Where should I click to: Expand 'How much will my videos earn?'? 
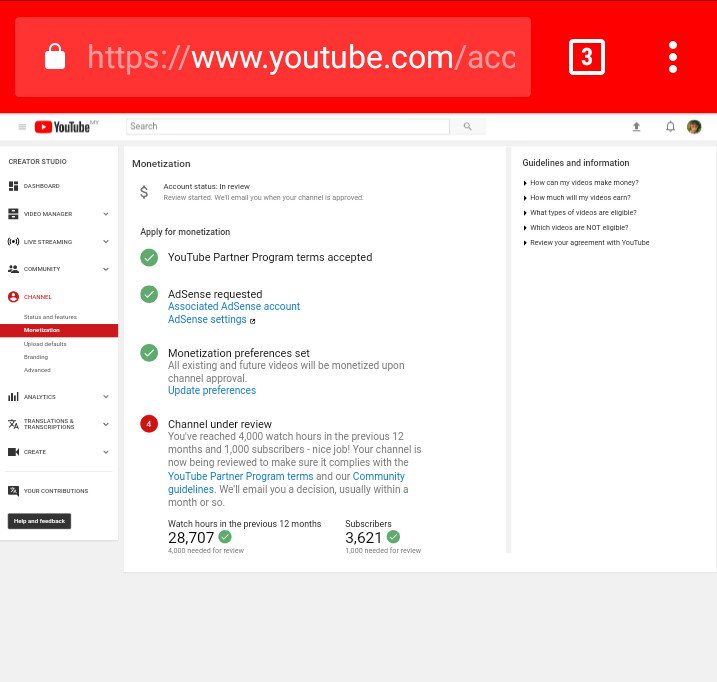577,198
